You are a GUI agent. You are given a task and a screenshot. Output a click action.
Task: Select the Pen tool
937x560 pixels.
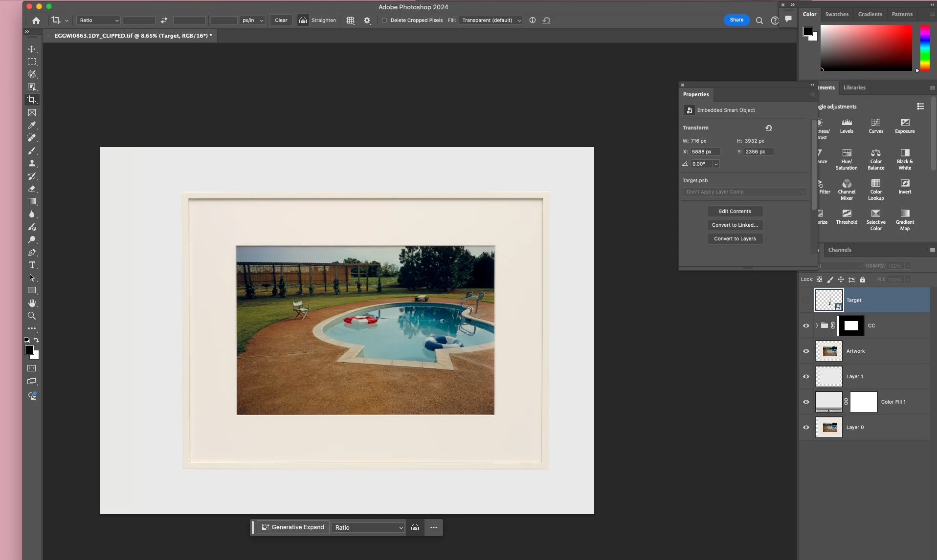[32, 253]
